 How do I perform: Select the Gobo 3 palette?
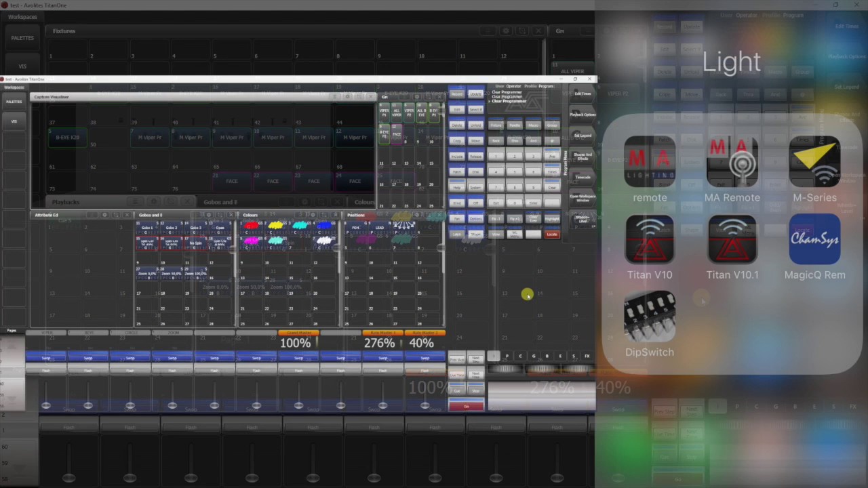tap(196, 228)
